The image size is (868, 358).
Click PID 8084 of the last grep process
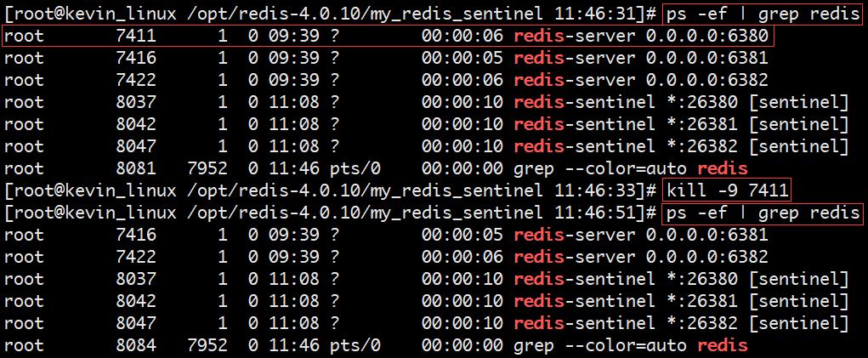[136, 346]
